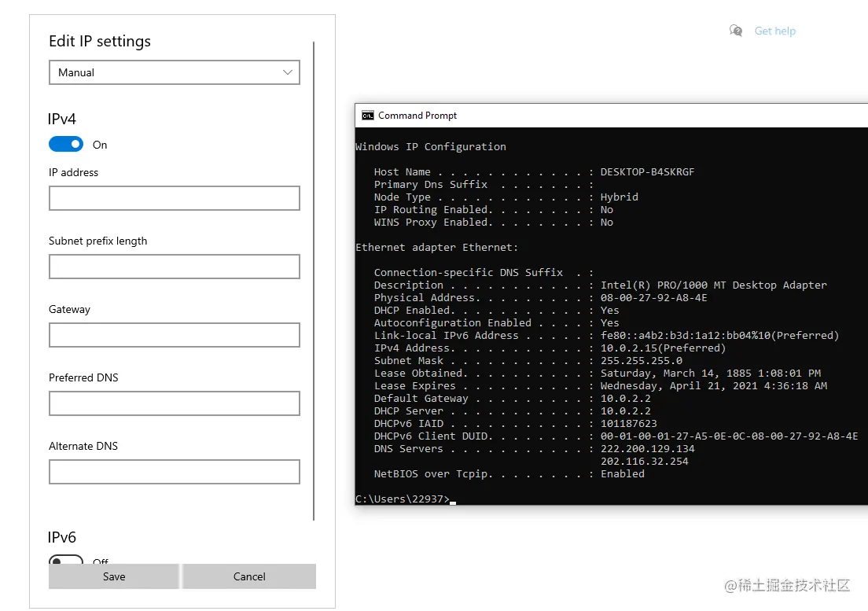The image size is (868, 611).
Task: Click the Ethernet adapter Ethernet line
Action: [x=437, y=248]
